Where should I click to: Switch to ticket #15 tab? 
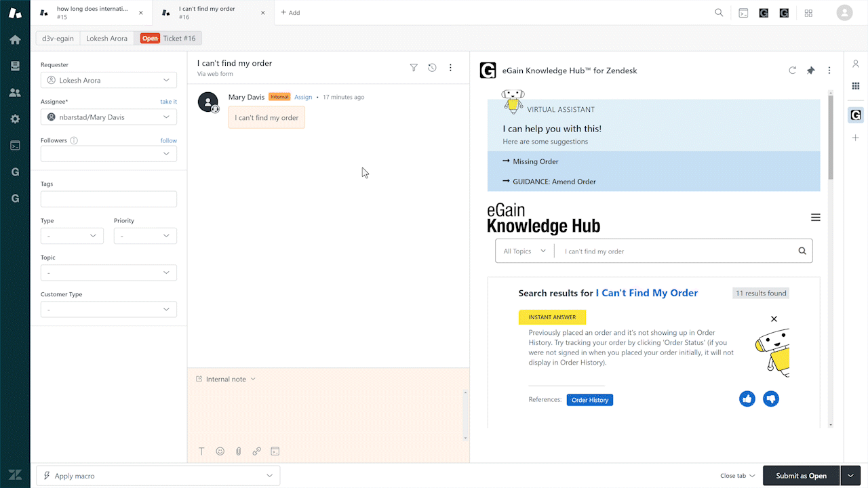tap(92, 12)
